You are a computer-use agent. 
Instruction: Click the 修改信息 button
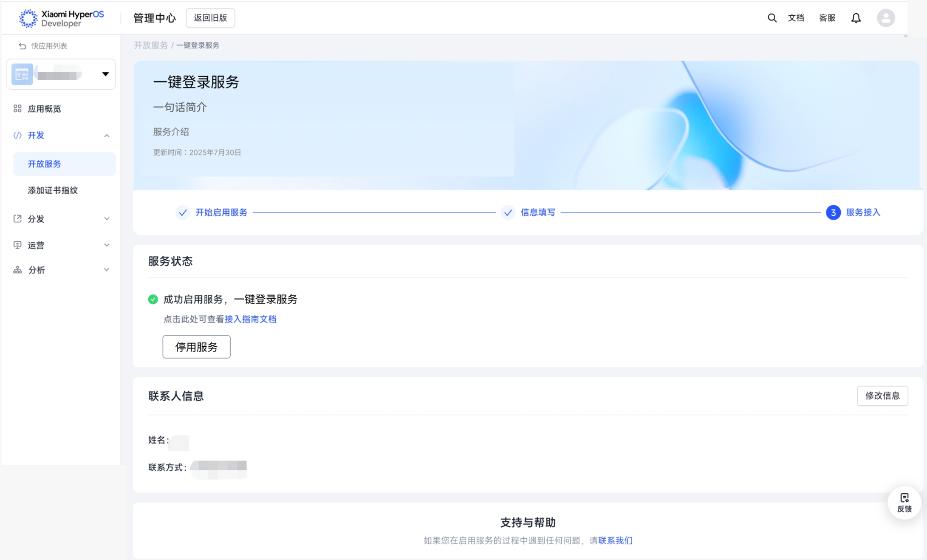click(x=882, y=396)
